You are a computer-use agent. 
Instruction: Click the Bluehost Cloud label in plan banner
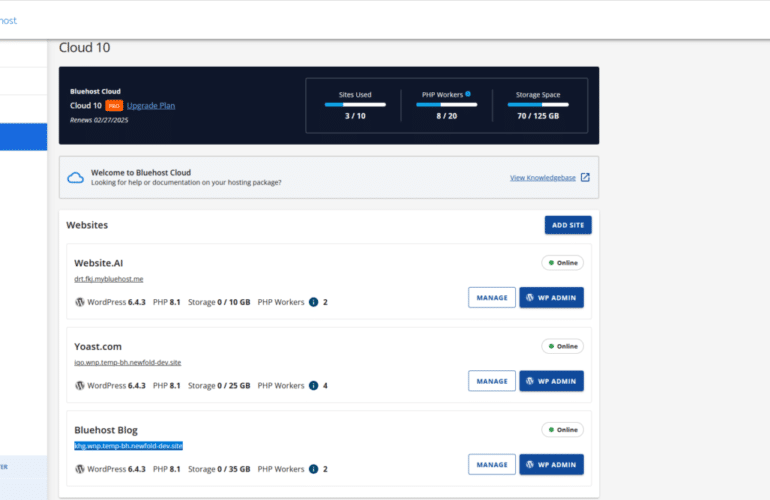click(95, 91)
